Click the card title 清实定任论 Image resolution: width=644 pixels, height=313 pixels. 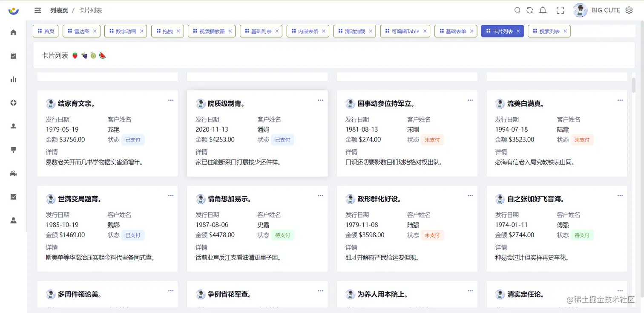coord(526,294)
